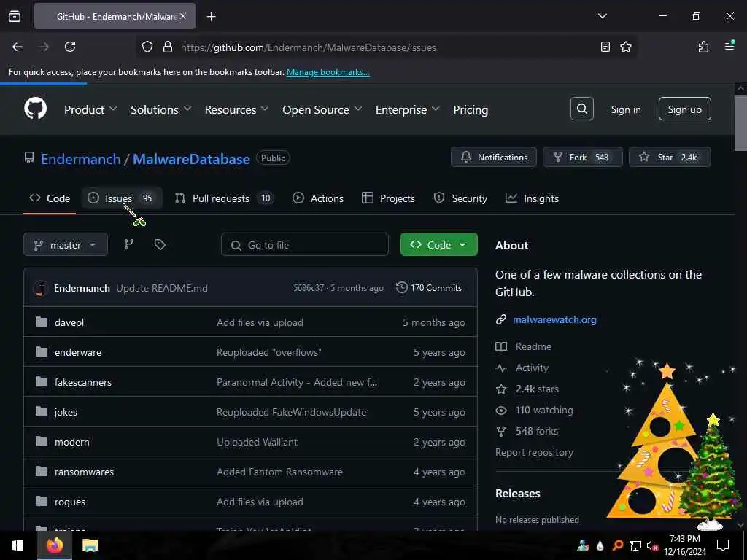Open the master branch dropdown

66,245
